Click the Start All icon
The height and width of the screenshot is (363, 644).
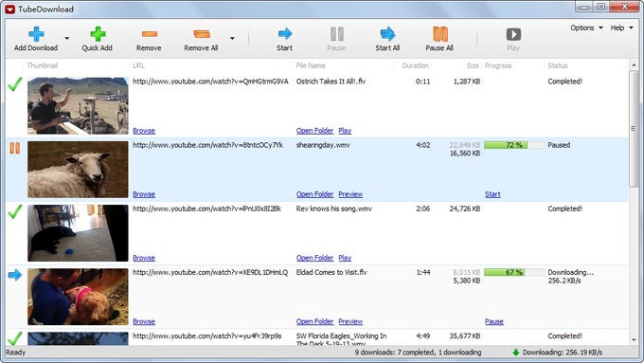[x=387, y=34]
